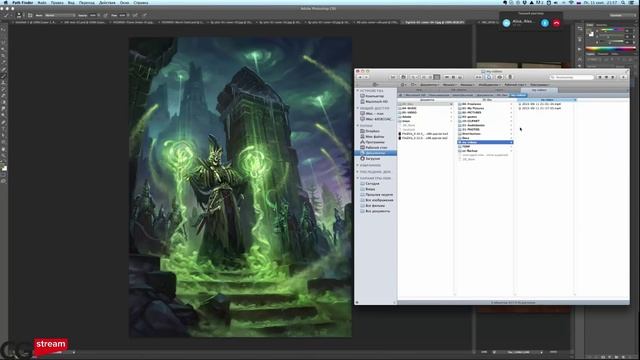This screenshot has width=640, height=360.
Task: Open the Правка menu in the menu bar
Action: pyautogui.click(x=57, y=2)
